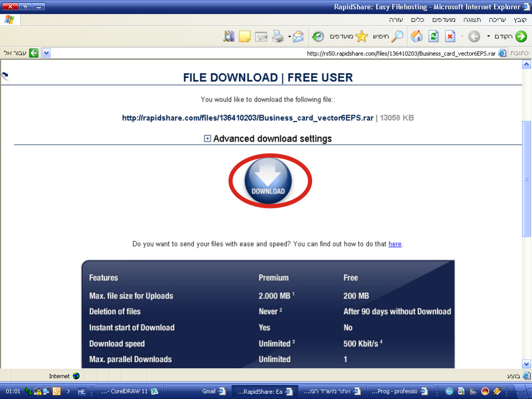Image resolution: width=532 pixels, height=399 pixels.
Task: Open Favorites with the star icon
Action: point(361,36)
